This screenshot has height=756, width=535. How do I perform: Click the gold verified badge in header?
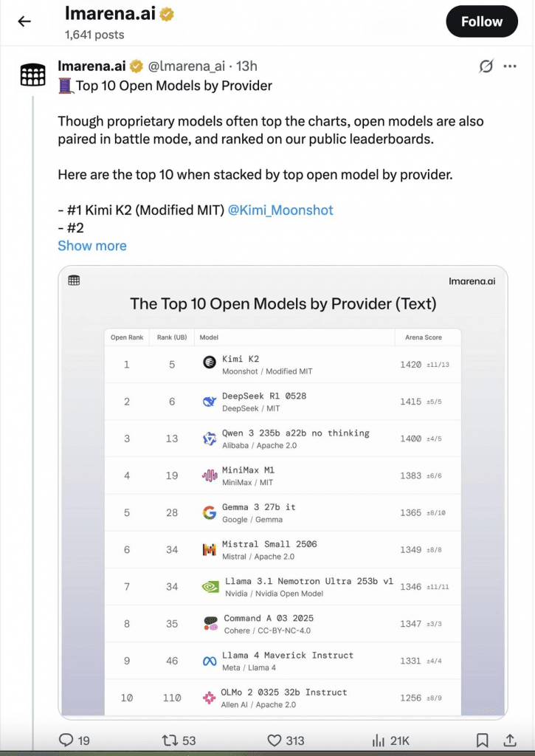coord(169,13)
